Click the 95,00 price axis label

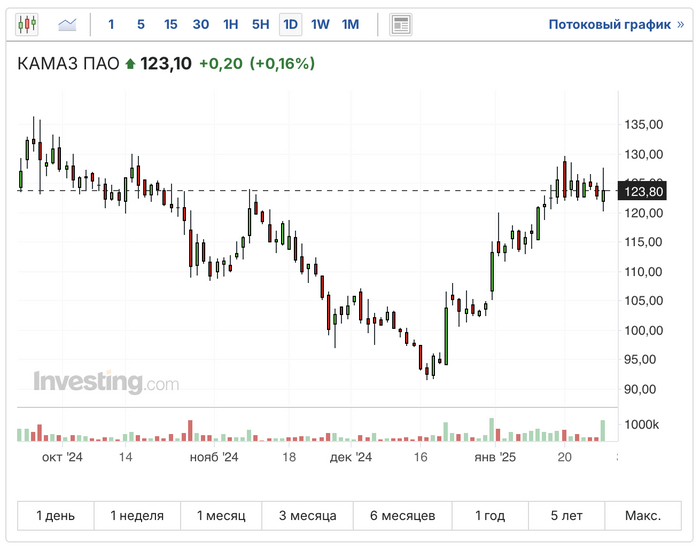pos(640,359)
